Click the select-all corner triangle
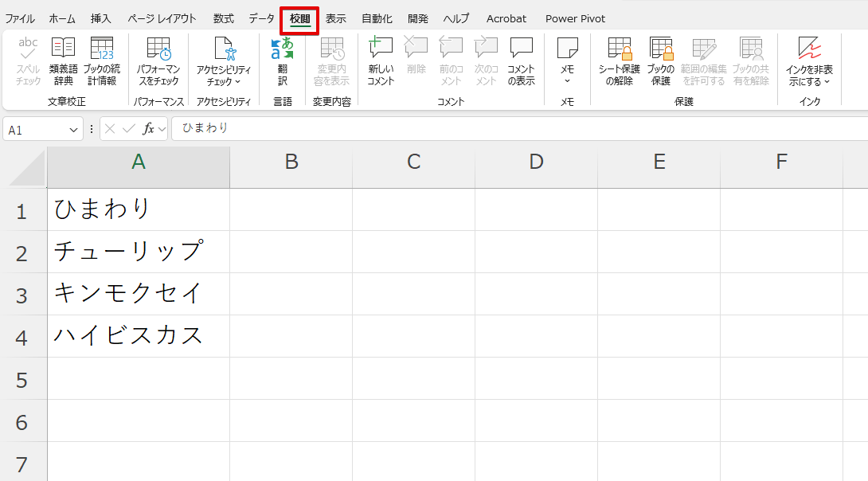868x481 pixels. [x=29, y=169]
